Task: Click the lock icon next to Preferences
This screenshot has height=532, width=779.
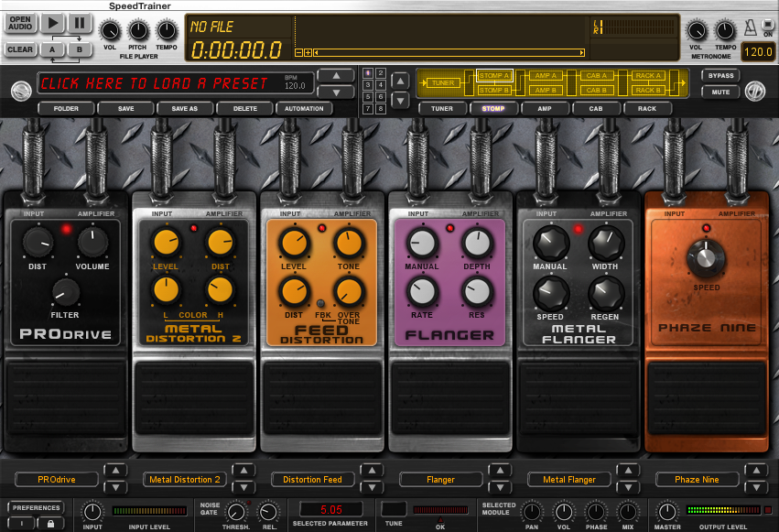Action: [50, 522]
